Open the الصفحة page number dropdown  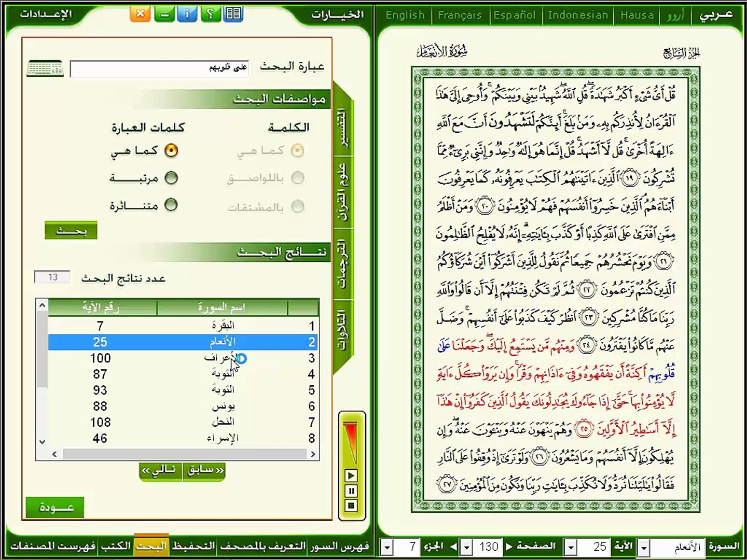click(x=466, y=547)
